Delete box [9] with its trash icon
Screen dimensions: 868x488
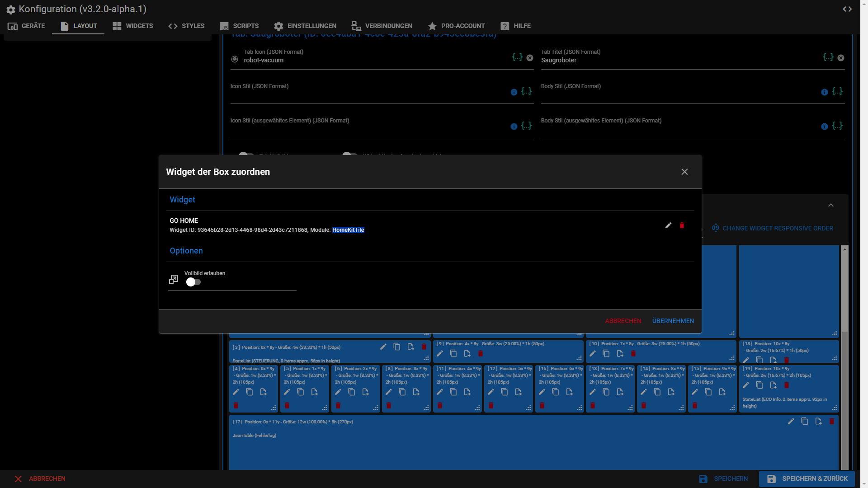click(x=481, y=354)
